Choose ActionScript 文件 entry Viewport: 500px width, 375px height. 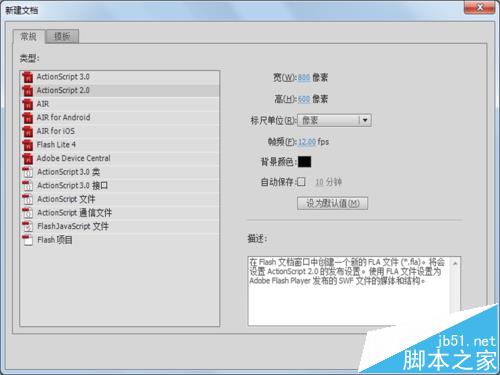tap(120, 199)
